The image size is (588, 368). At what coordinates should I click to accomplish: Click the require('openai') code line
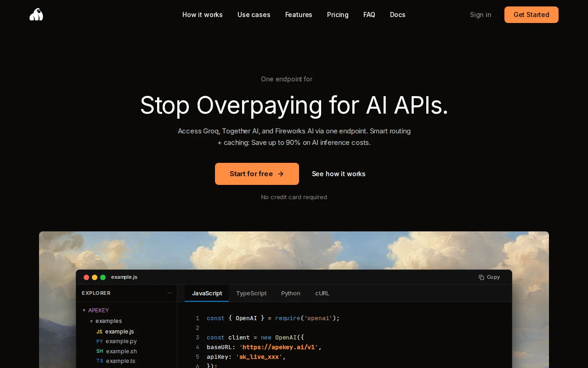[273, 318]
